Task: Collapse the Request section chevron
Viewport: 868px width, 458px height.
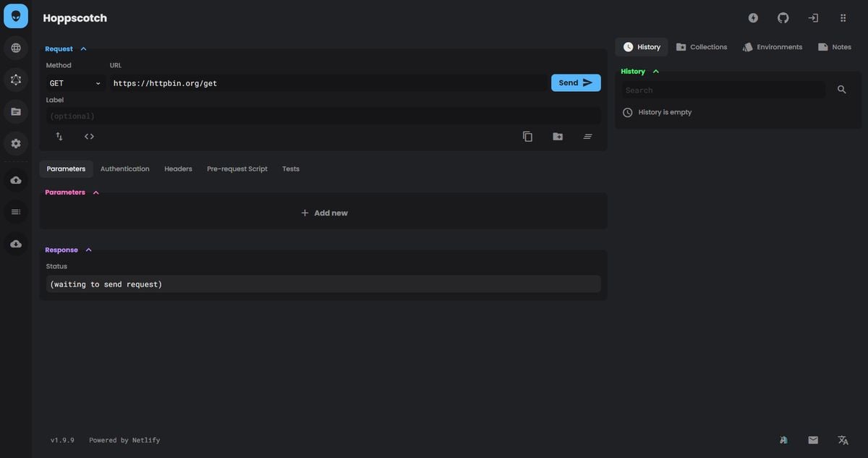Action: click(83, 49)
